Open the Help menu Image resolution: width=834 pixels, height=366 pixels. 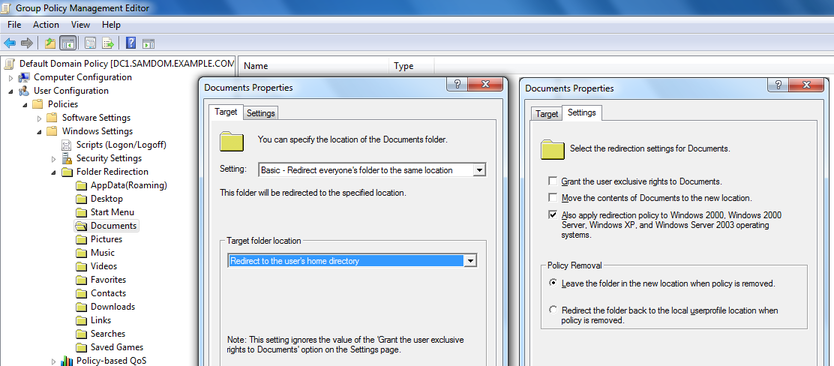(111, 24)
